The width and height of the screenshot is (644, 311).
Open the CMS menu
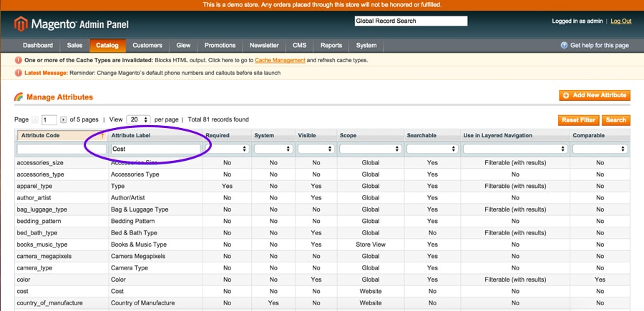click(x=299, y=46)
